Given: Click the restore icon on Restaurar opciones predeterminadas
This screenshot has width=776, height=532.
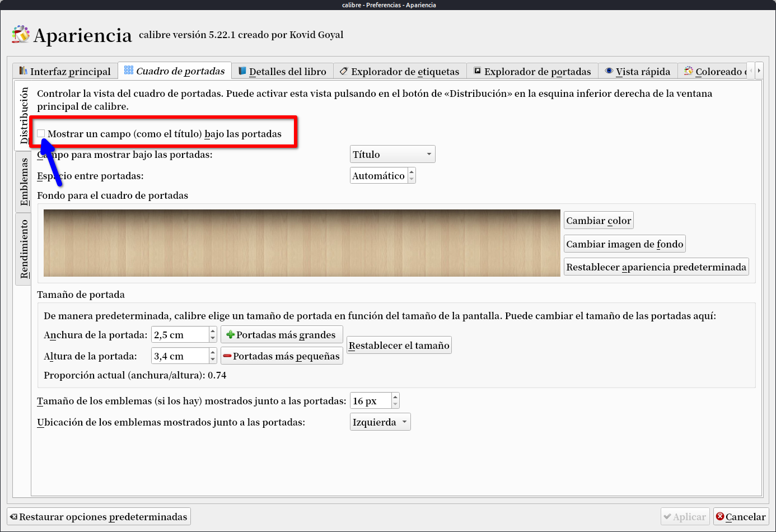Looking at the screenshot, I should (x=14, y=516).
